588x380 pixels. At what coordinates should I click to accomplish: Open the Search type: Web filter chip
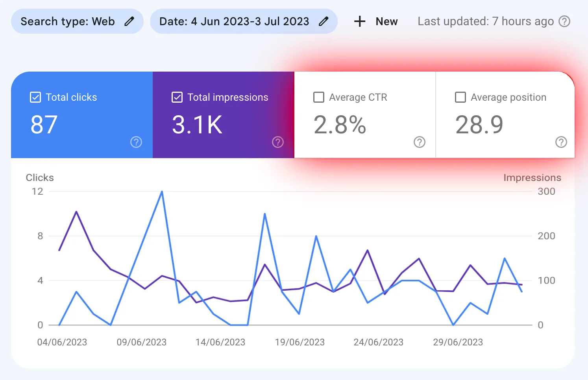[x=77, y=21]
